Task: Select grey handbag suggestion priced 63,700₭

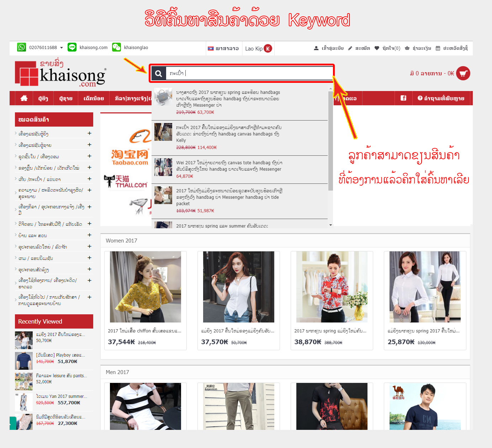Action: (240, 102)
